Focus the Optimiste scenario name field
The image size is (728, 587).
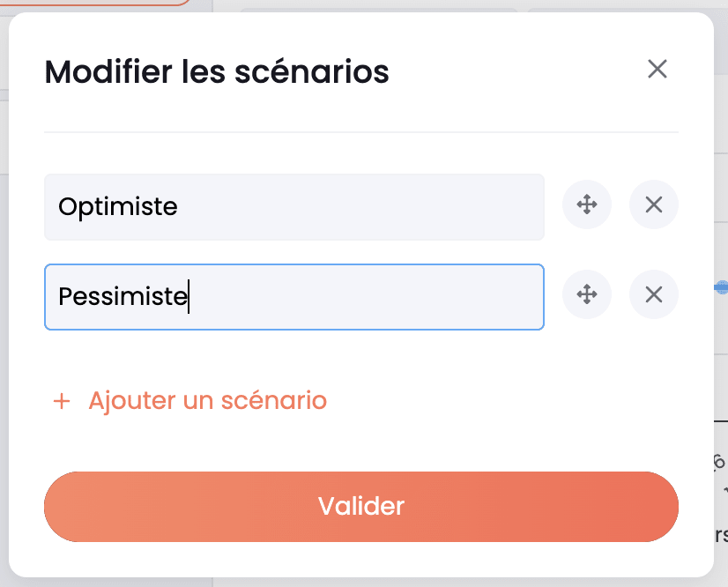(x=294, y=207)
